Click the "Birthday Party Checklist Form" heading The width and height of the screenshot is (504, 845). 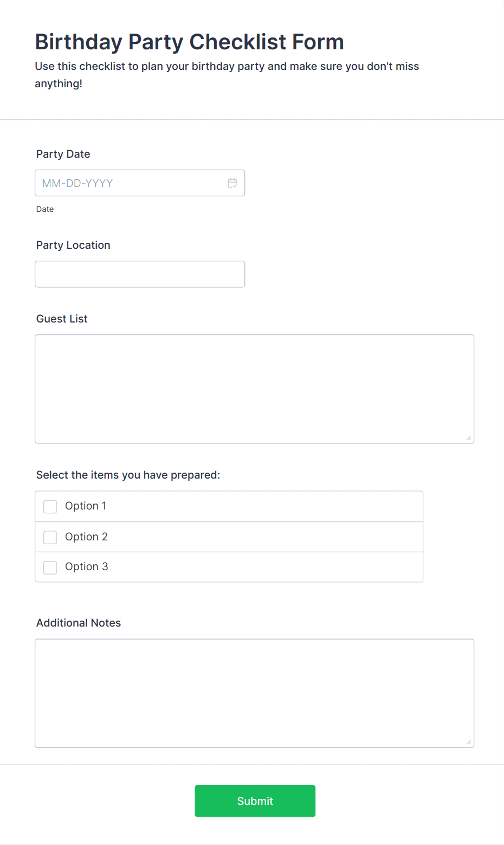189,42
